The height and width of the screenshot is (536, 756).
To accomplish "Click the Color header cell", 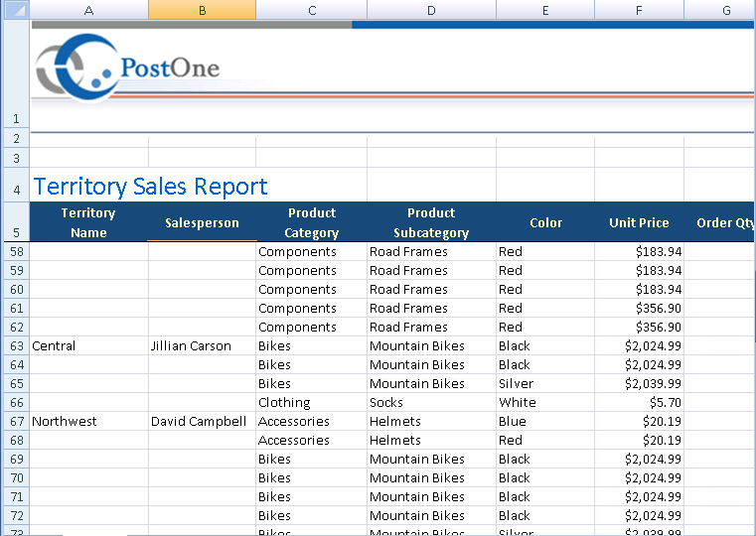I will (545, 222).
